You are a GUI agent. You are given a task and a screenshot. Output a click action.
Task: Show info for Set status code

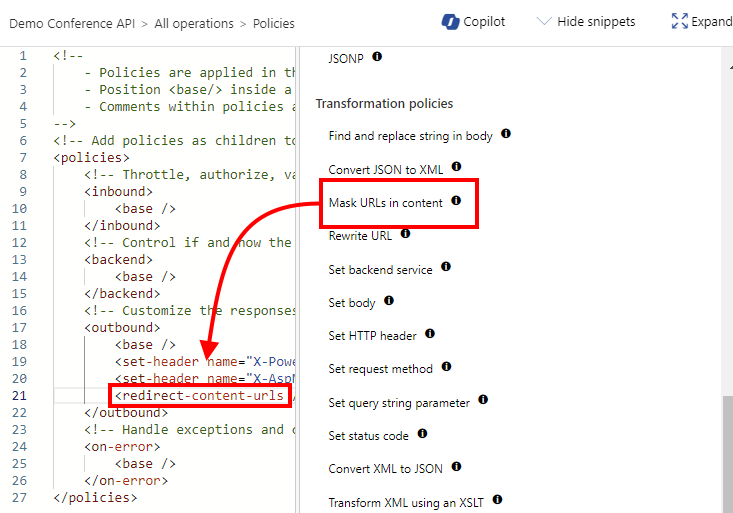pos(422,434)
